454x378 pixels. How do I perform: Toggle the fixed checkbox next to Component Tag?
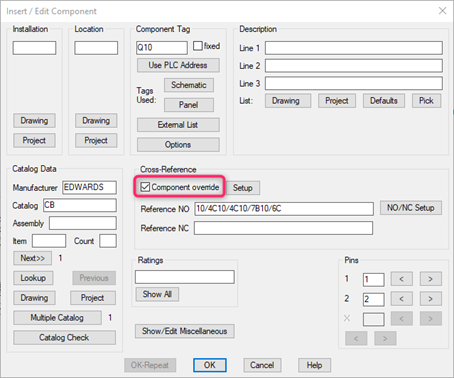[x=198, y=46]
